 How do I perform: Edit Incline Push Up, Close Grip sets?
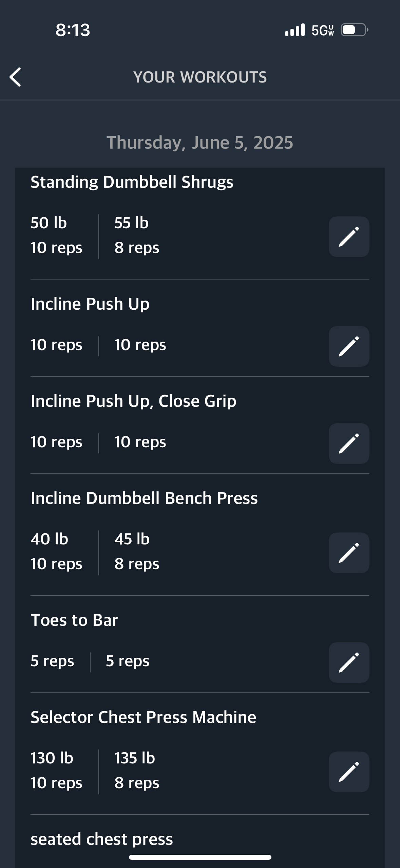point(349,444)
